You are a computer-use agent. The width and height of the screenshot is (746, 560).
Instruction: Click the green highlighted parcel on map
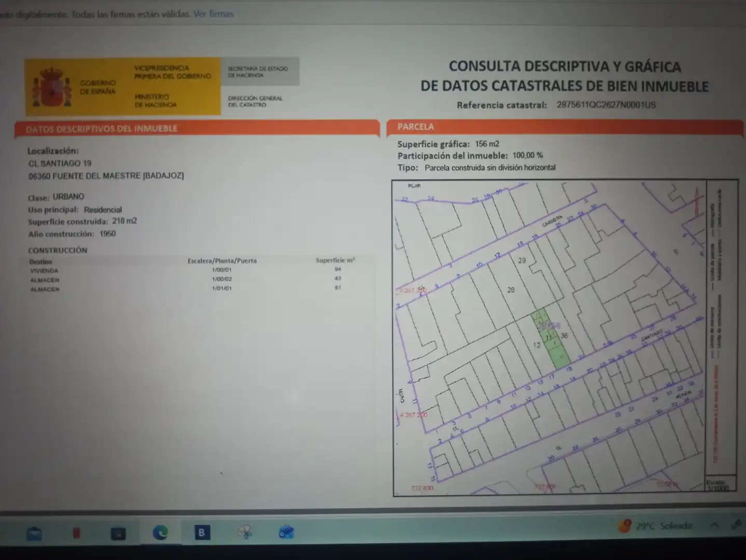pos(550,340)
